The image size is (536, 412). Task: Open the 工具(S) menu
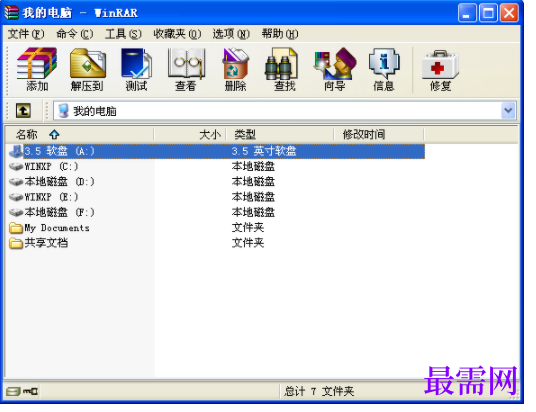(123, 34)
